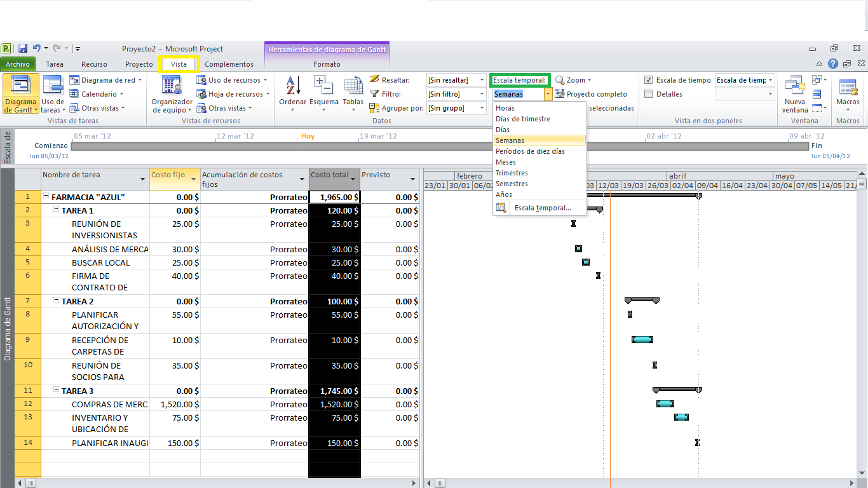Image resolution: width=868 pixels, height=488 pixels.
Task: Expand the Agrupar por dropdown
Action: pyautogui.click(x=482, y=108)
